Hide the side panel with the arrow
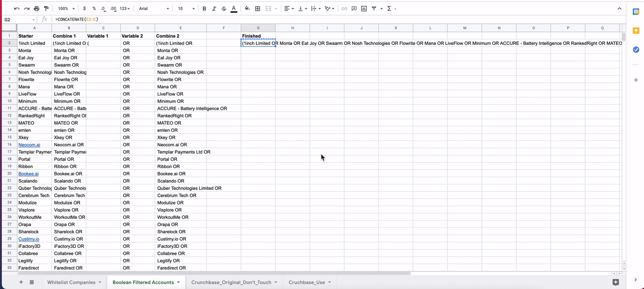This screenshot has height=289, width=644. coord(636,279)
